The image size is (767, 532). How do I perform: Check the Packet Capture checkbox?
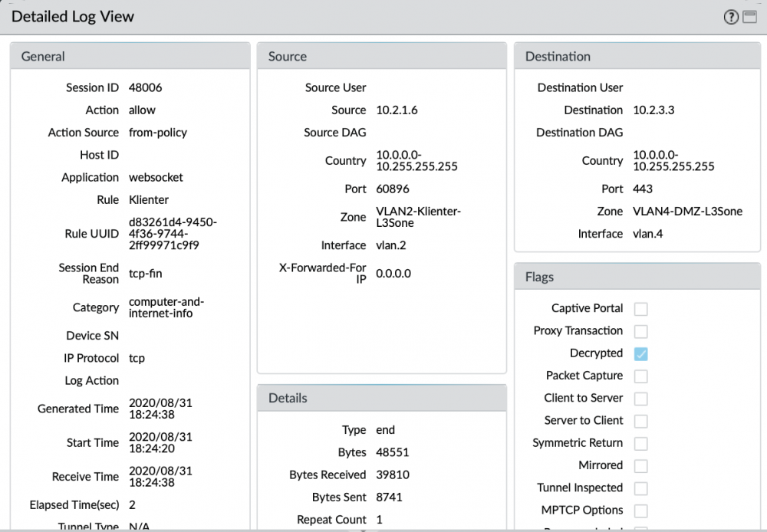[x=640, y=376]
